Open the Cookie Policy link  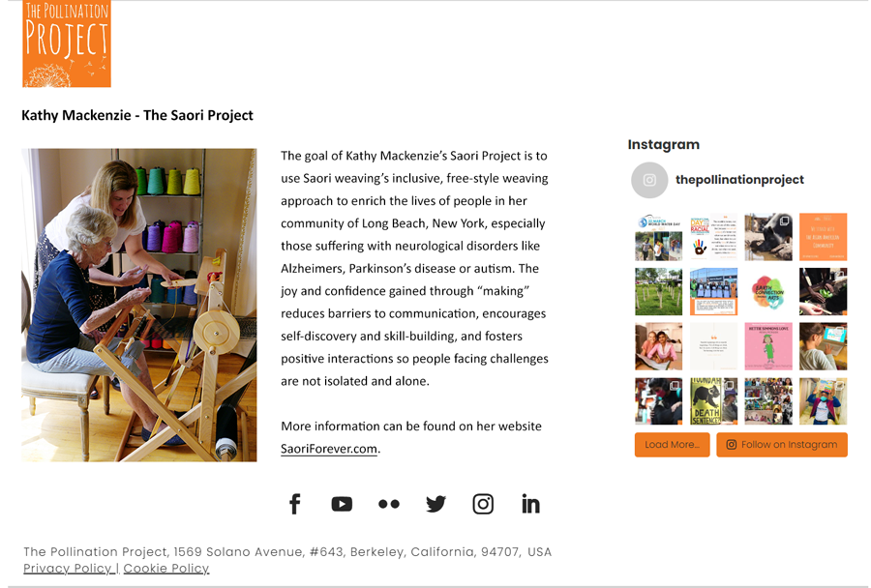pos(166,569)
